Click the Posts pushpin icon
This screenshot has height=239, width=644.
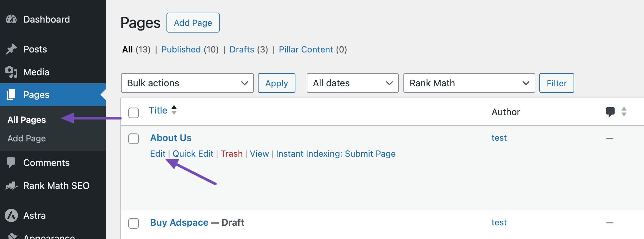click(x=11, y=49)
